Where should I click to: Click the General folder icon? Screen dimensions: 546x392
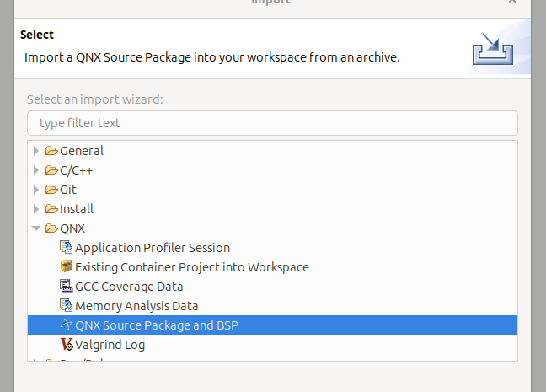(51, 151)
